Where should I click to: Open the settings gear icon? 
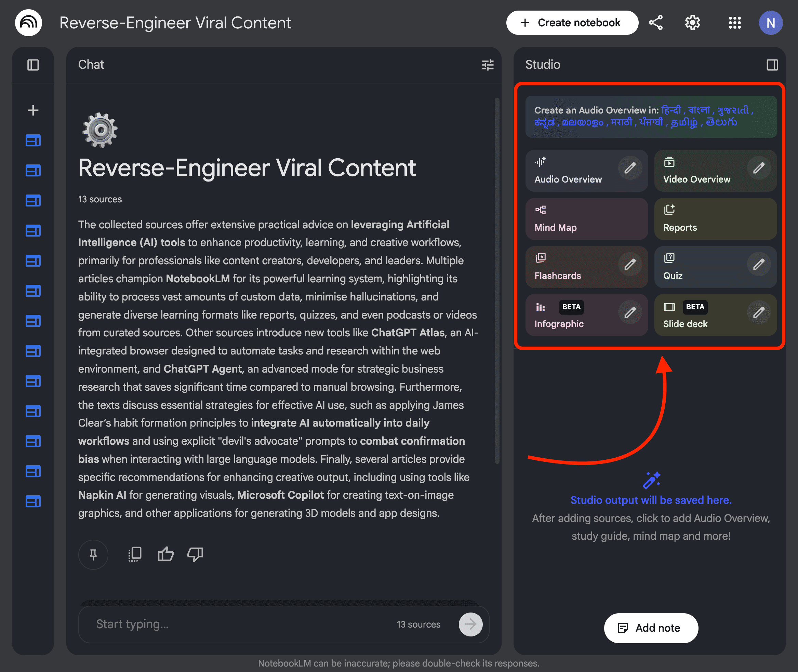[692, 23]
